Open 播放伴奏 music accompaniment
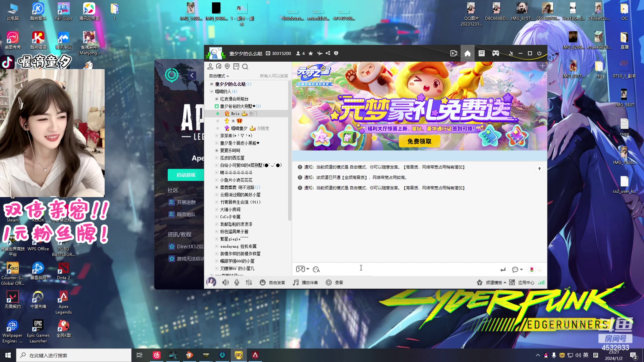Viewport: 644px width, 362px height. (x=306, y=283)
